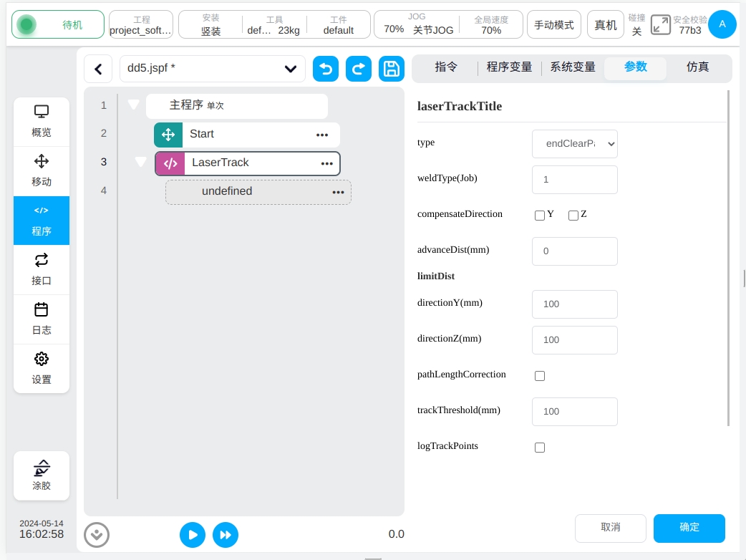Viewport: 746px width, 560px height.
Task: Switch to the 指令 tab
Action: 446,67
